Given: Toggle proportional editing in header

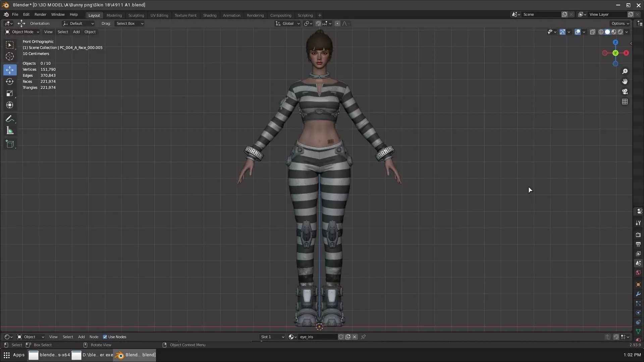Looking at the screenshot, I should pyautogui.click(x=337, y=23).
